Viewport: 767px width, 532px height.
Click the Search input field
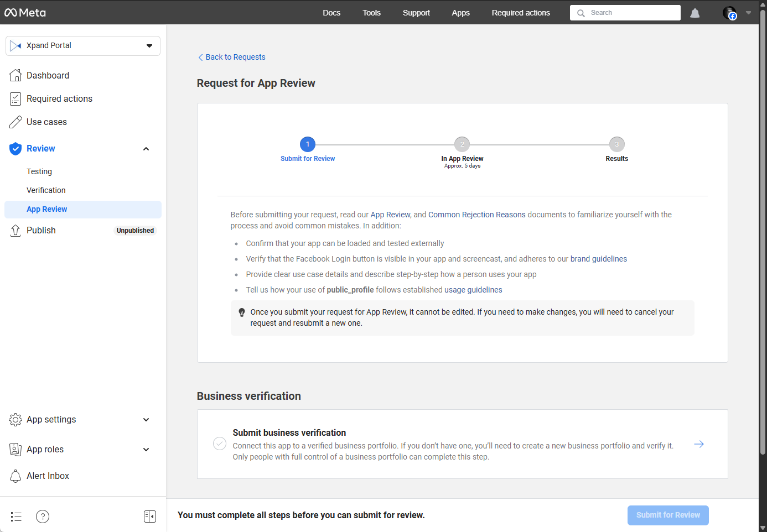[x=625, y=13]
